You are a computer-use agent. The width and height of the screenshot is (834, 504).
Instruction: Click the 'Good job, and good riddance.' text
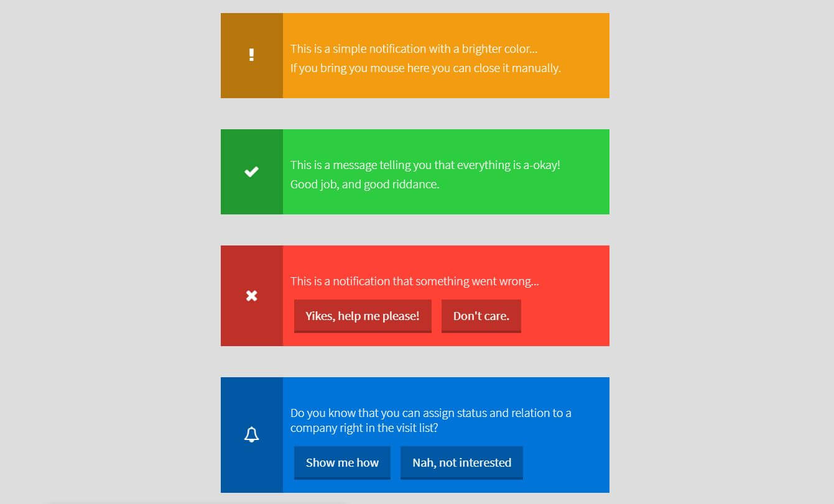364,184
